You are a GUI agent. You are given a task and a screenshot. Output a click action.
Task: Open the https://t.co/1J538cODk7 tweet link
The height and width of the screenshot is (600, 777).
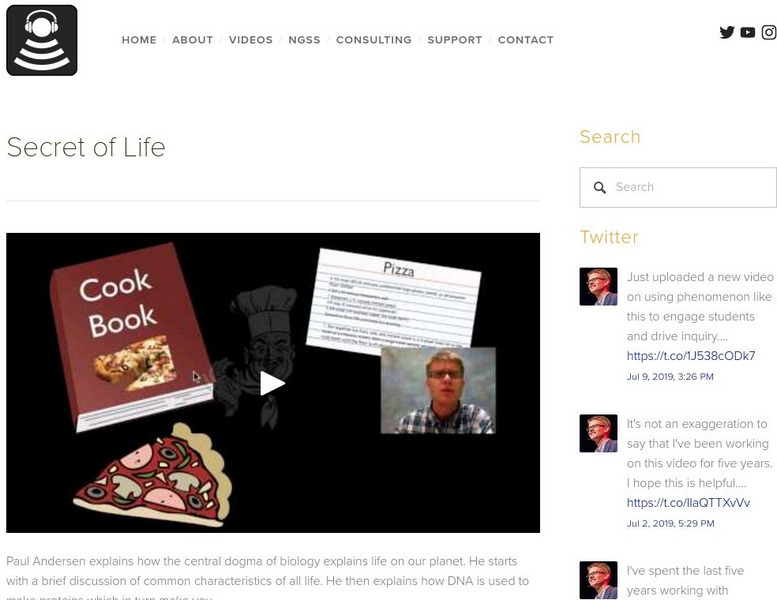point(691,356)
